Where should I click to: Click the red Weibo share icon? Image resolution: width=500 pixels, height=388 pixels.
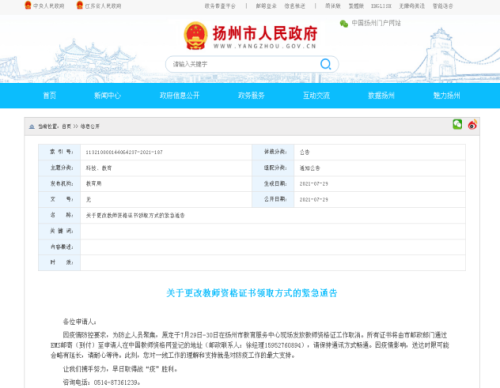click(472, 125)
